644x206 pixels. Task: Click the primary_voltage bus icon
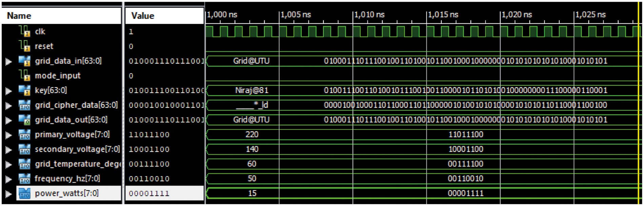point(25,135)
